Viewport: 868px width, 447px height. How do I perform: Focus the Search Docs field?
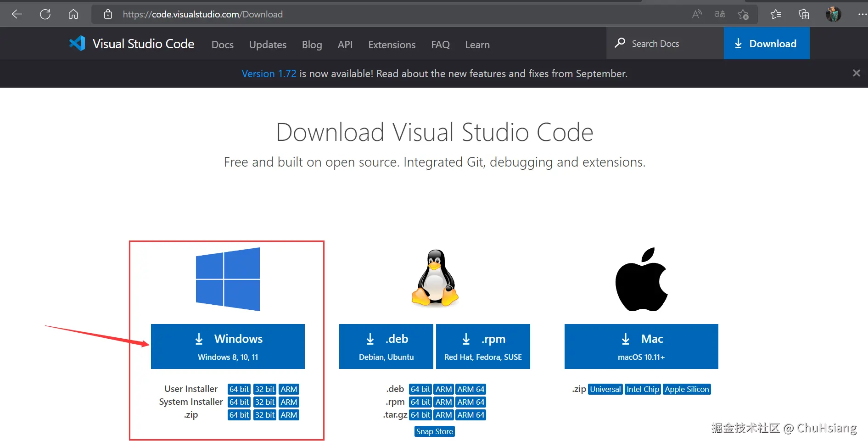click(x=665, y=43)
